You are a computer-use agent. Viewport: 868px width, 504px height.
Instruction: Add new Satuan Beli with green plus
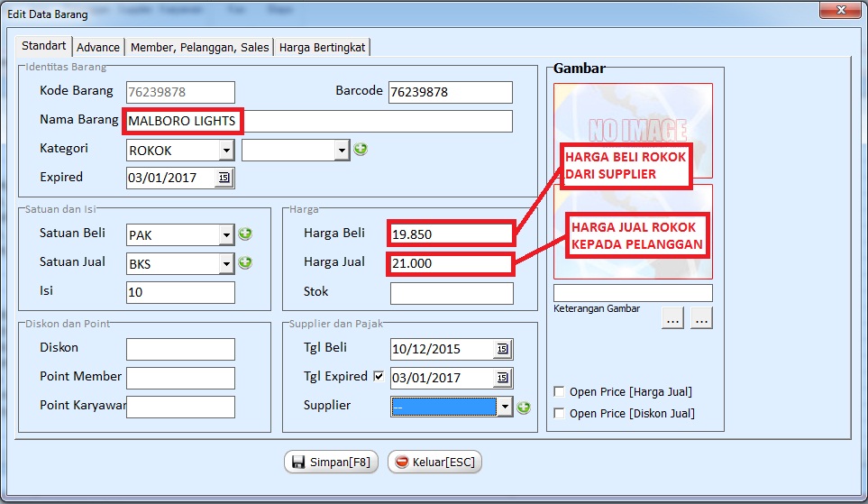[x=245, y=234]
